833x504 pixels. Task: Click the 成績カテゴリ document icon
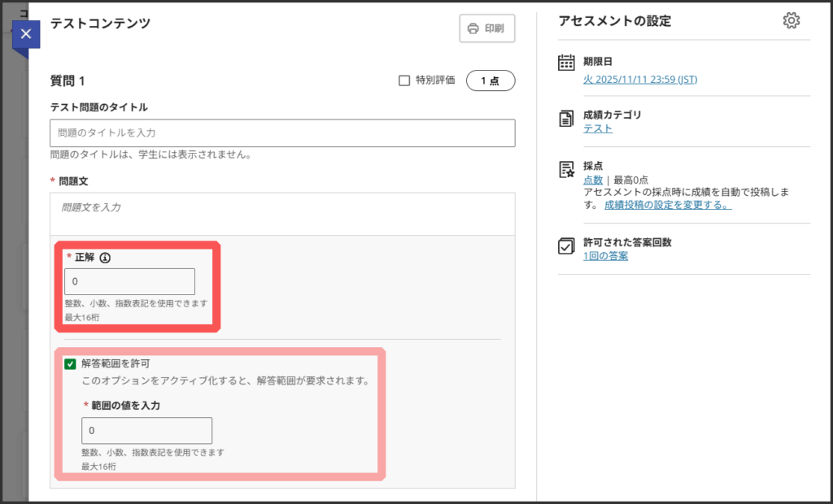pos(566,119)
